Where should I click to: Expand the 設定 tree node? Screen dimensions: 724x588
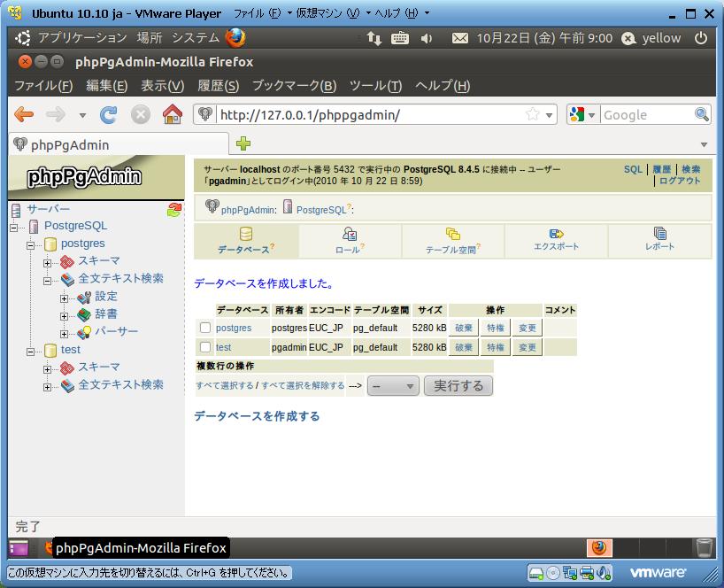[65, 298]
